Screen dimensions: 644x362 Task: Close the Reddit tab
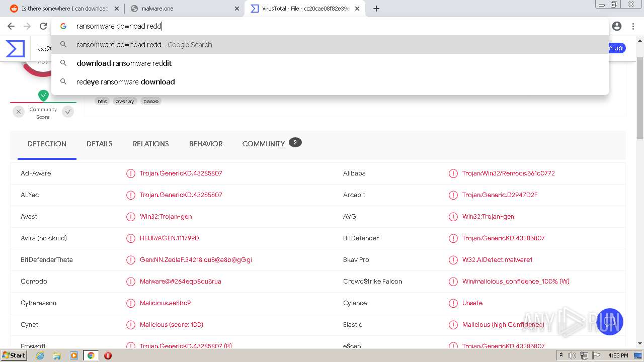coord(117,9)
